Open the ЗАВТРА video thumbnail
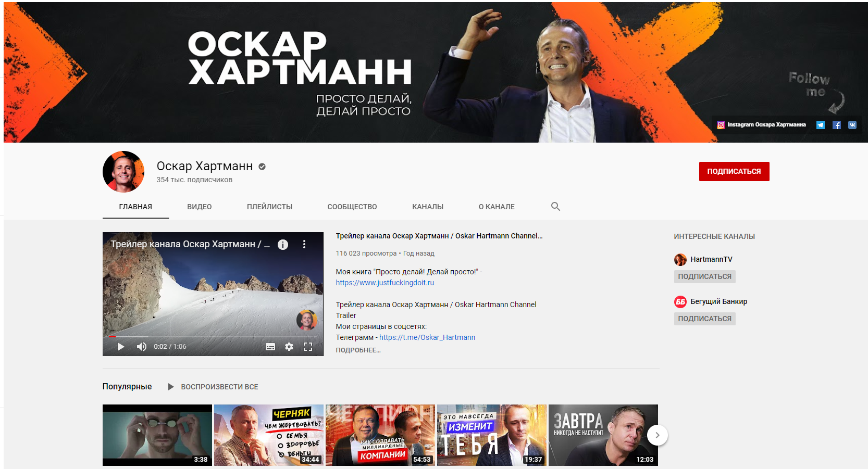This screenshot has height=469, width=868. pyautogui.click(x=603, y=435)
